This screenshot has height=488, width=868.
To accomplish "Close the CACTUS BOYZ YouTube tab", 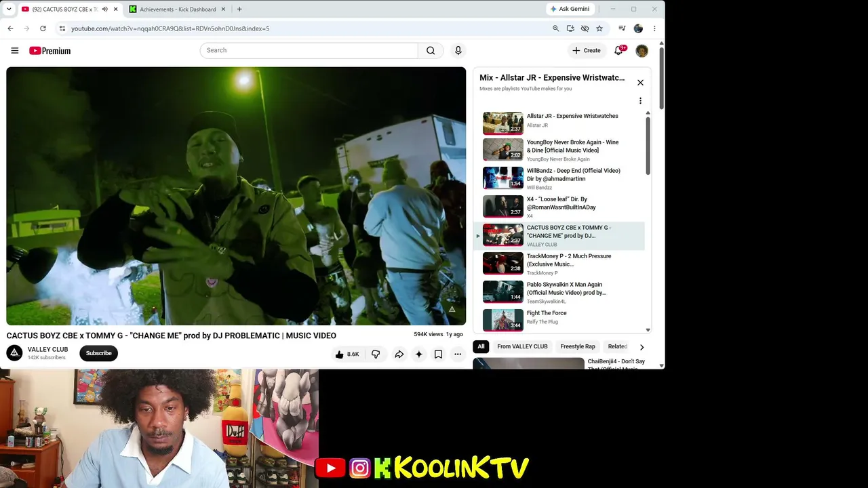I will coord(115,9).
